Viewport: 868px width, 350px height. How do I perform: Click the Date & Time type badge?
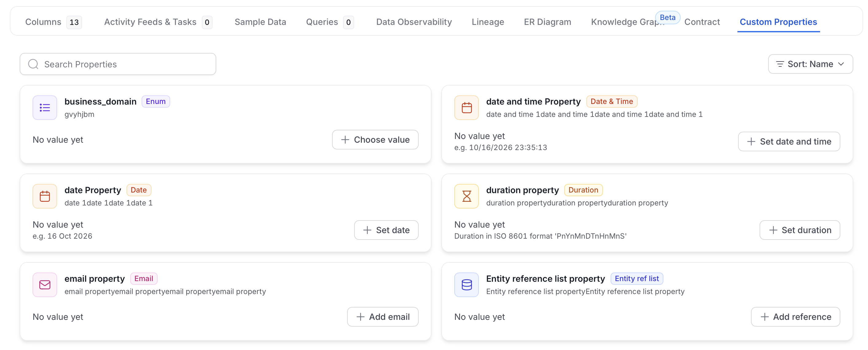click(612, 101)
